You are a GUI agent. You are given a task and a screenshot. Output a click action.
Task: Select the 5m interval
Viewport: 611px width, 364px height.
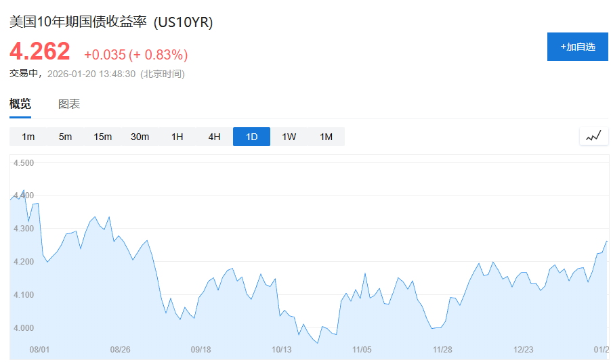point(65,137)
